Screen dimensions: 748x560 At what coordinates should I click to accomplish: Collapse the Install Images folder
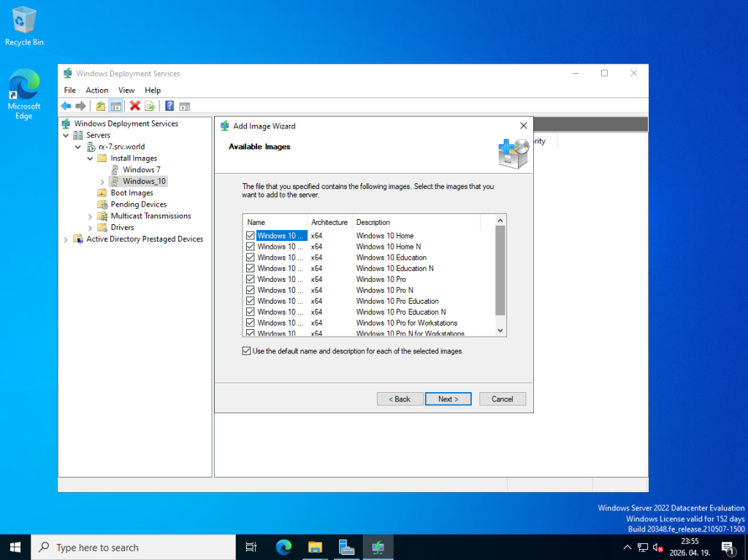pyautogui.click(x=91, y=158)
